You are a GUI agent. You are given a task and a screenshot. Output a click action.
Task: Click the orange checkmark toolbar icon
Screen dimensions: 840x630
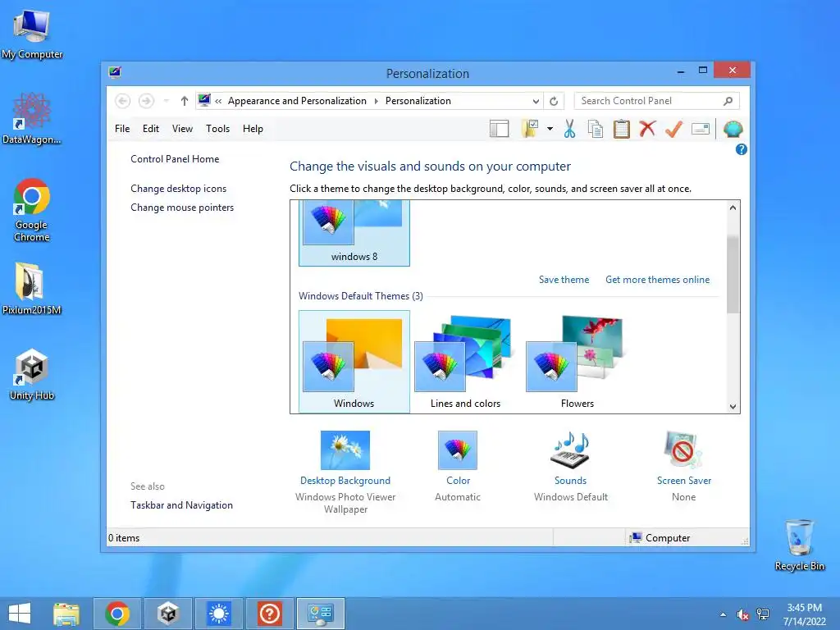point(673,129)
